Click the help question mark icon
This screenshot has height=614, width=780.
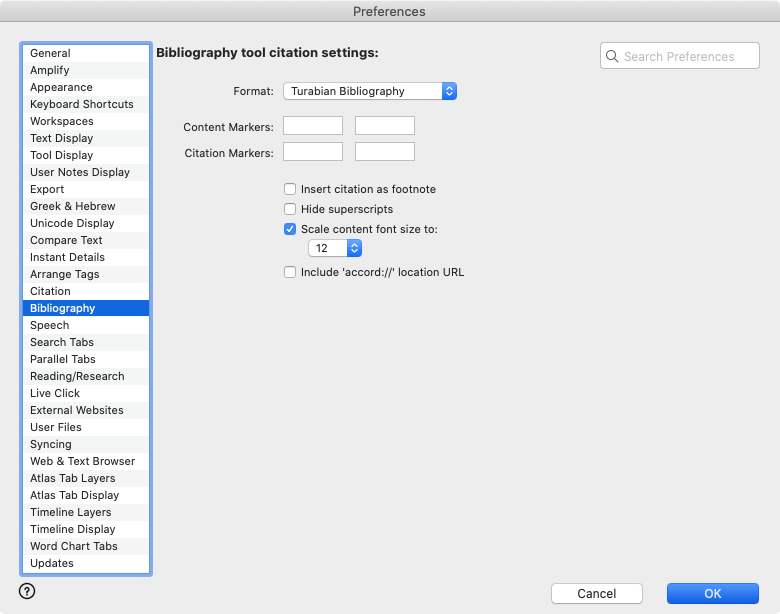tap(27, 591)
